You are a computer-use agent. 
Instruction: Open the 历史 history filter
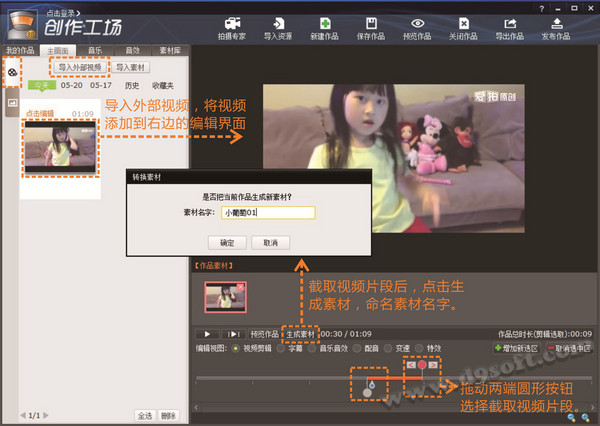[132, 85]
